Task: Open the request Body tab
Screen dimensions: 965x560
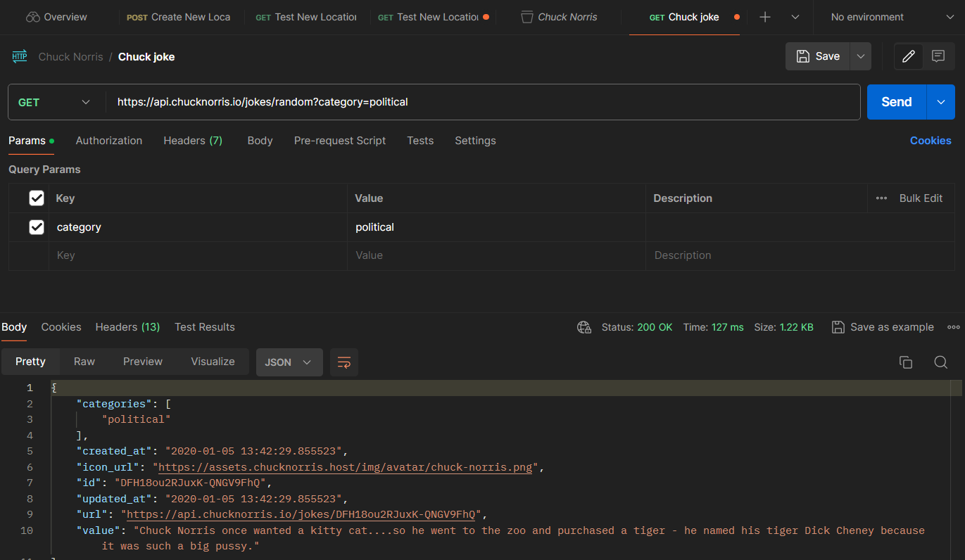Action: click(260, 141)
